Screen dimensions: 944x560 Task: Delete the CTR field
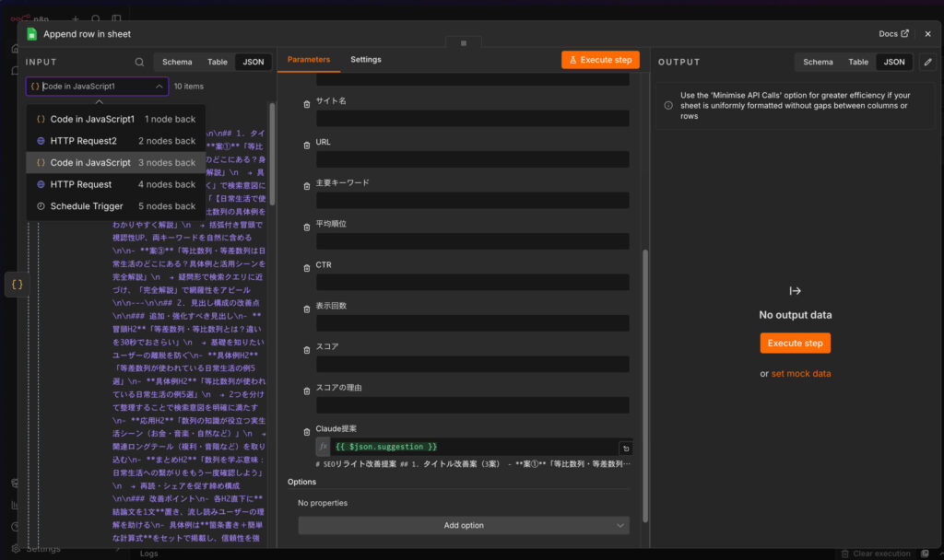pos(306,268)
